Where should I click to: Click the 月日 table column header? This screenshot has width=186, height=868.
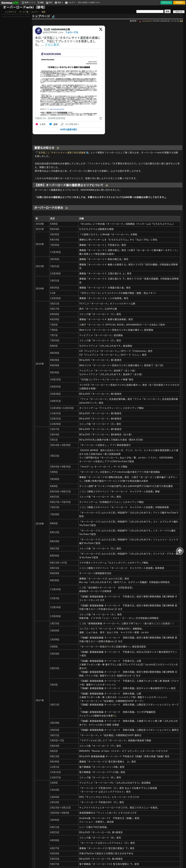(64, 219)
